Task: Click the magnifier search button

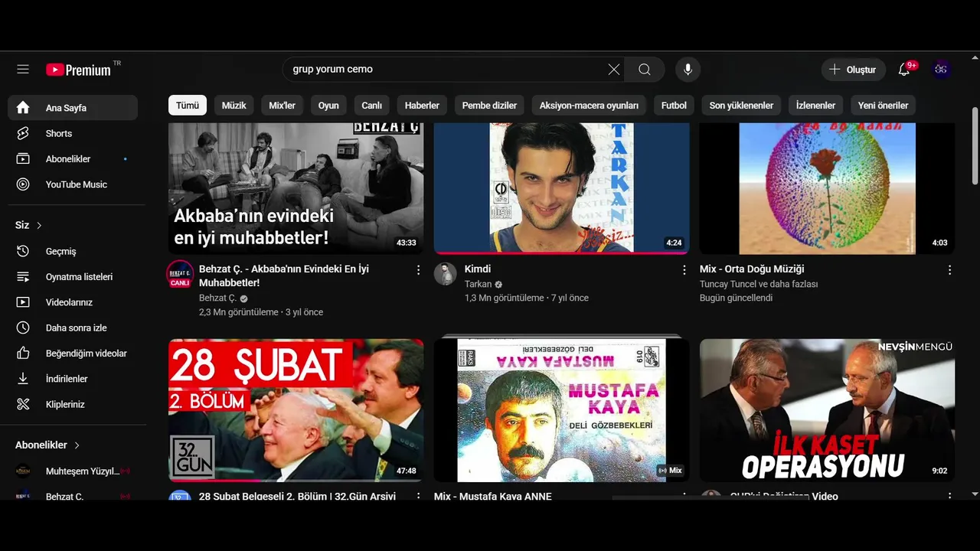Action: coord(645,70)
